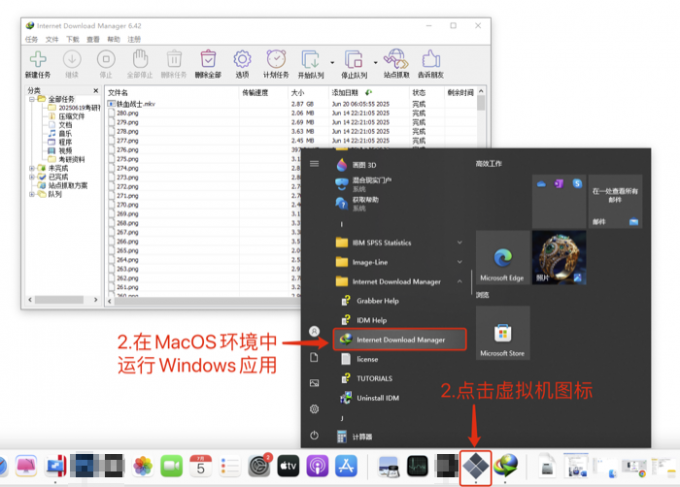Viewport: 680px width, 487px height.
Task: Close the 分类 categories pane
Action: [96, 91]
